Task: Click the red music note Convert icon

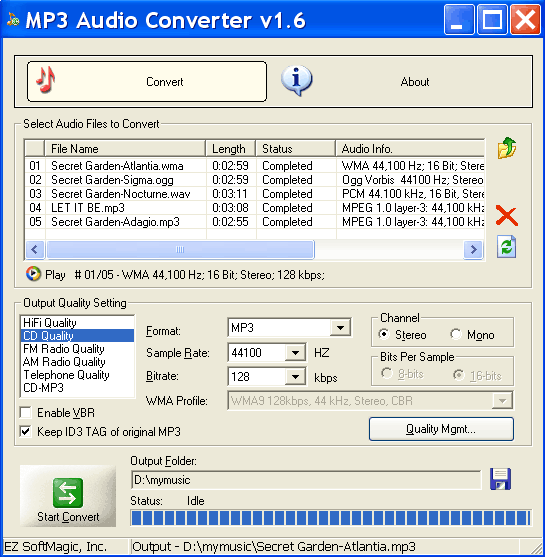Action: (x=45, y=80)
